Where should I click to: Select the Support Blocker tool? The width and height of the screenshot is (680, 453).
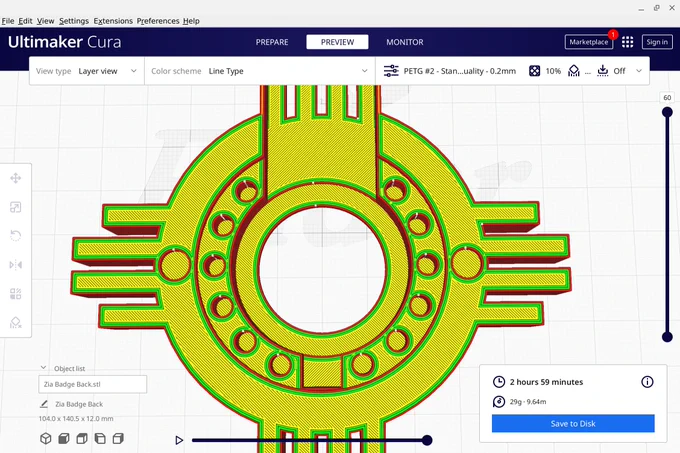16,323
